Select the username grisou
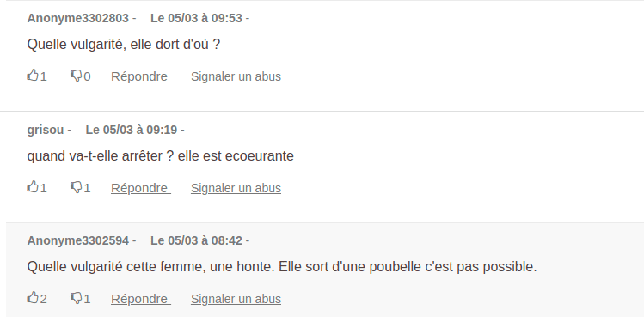This screenshot has height=334, width=644. [x=46, y=130]
